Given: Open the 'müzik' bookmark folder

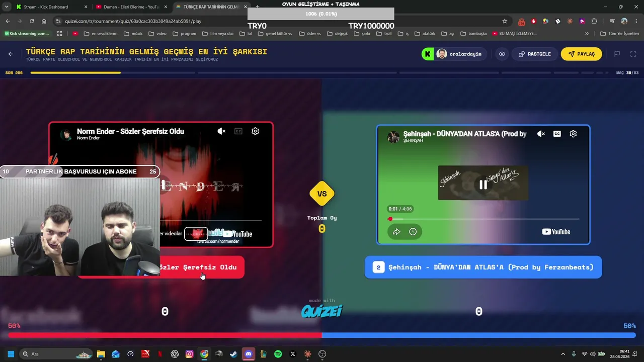Looking at the screenshot, I should coord(133,34).
